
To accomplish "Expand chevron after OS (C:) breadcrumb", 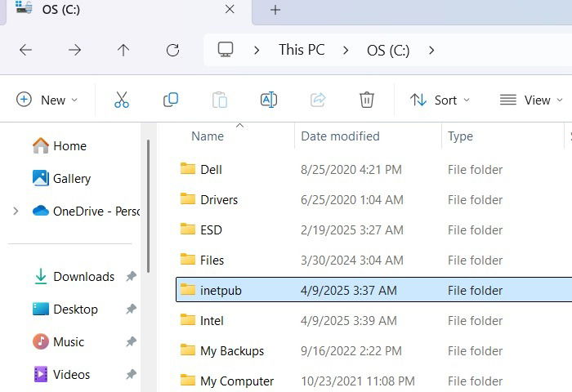I will (431, 51).
